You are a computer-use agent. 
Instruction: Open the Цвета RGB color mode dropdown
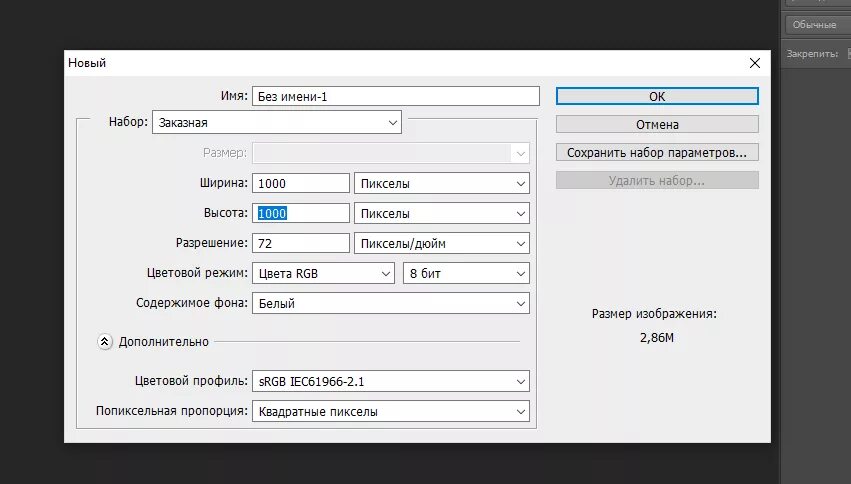[323, 273]
